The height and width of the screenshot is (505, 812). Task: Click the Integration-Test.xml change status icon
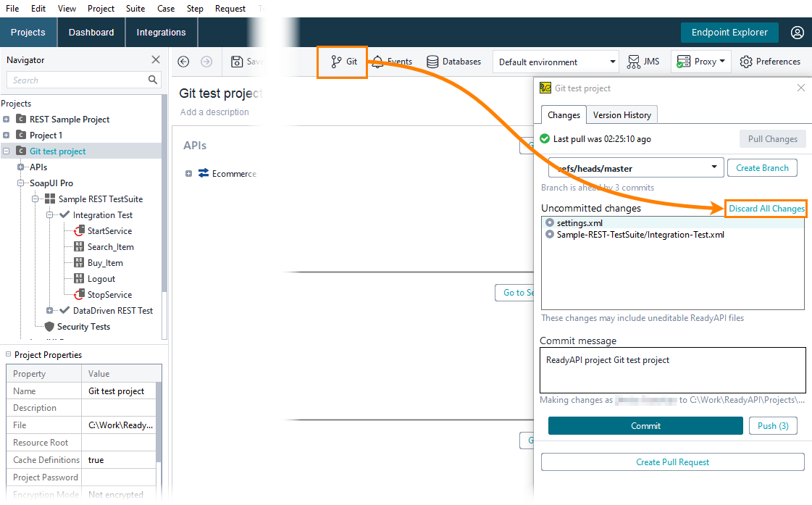click(550, 235)
